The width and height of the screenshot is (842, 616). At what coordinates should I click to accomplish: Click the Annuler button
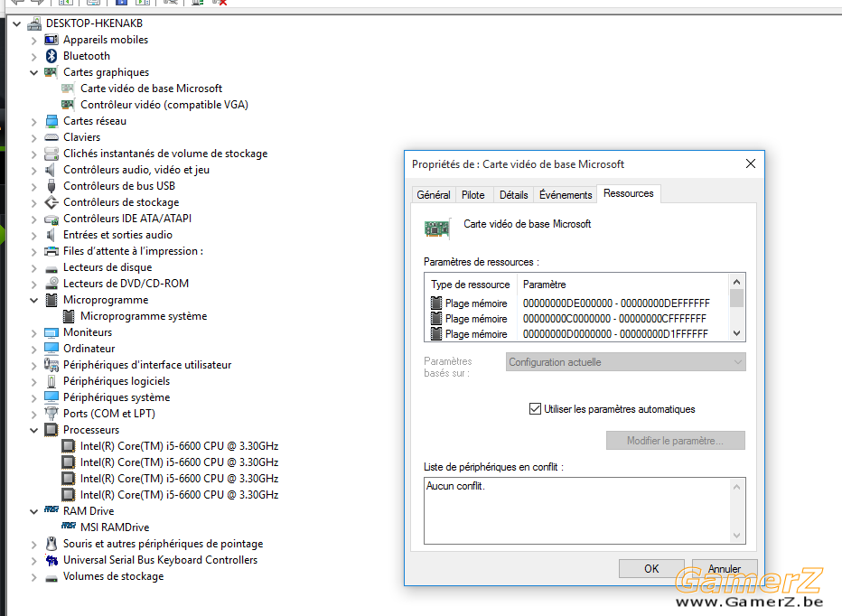pyautogui.click(x=725, y=569)
